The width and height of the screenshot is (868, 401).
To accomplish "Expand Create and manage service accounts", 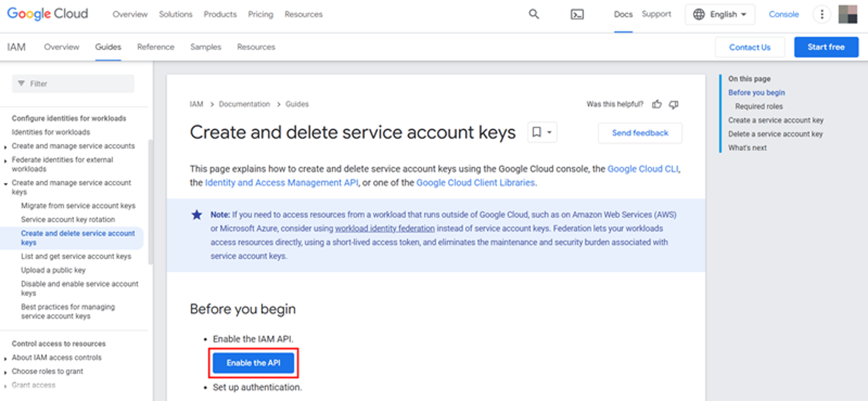I will [5, 147].
